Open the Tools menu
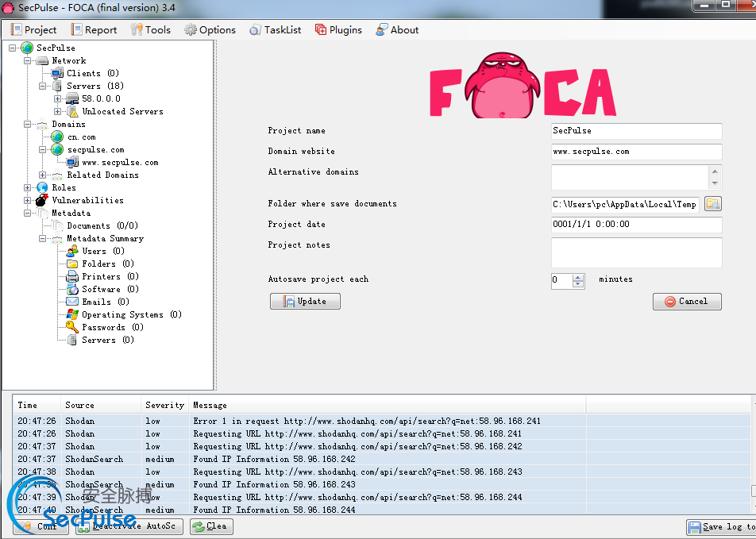 click(x=150, y=30)
